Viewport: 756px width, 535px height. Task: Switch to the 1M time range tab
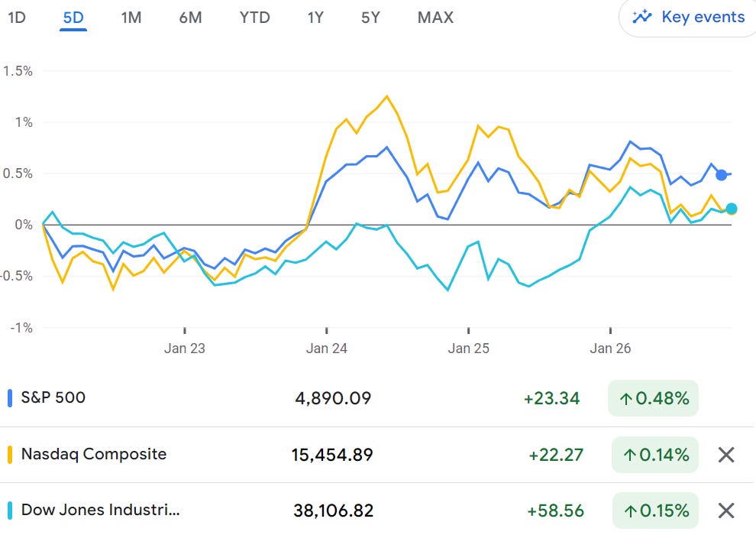tap(131, 18)
